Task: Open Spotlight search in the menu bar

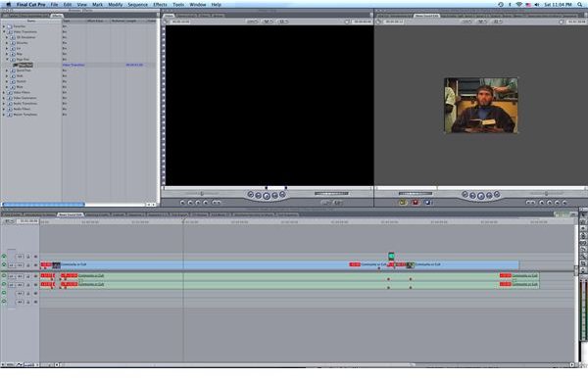Action: [580, 5]
